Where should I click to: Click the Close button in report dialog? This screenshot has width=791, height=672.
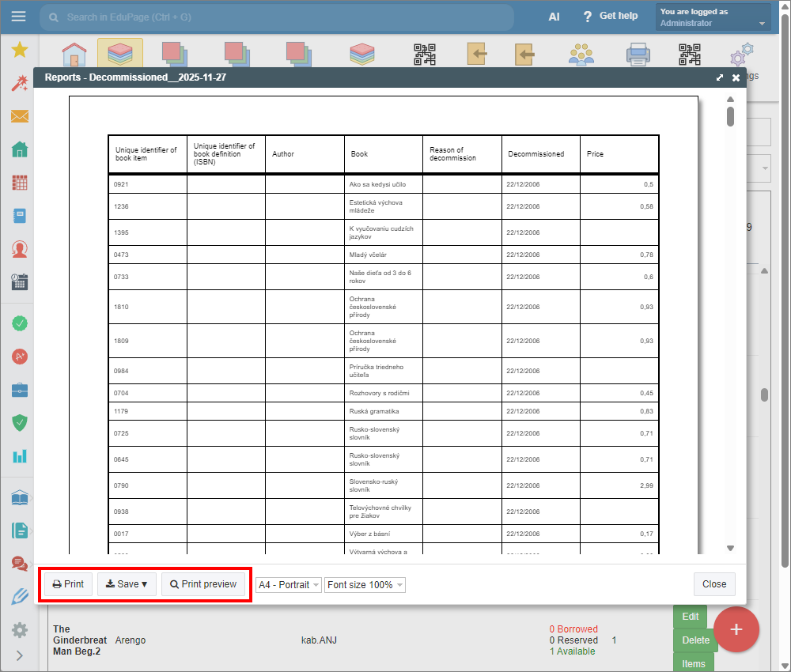[x=713, y=584]
